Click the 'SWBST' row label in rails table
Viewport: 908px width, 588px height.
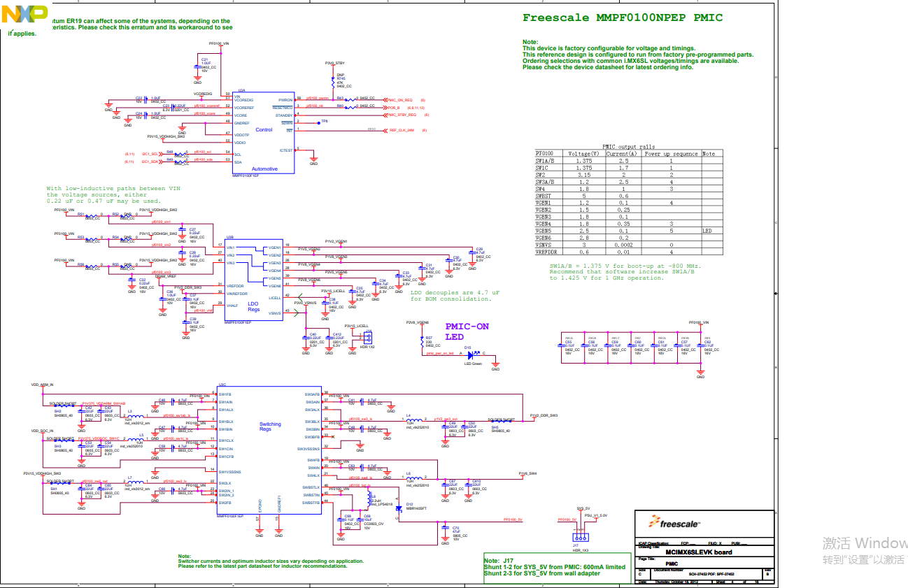pos(544,196)
